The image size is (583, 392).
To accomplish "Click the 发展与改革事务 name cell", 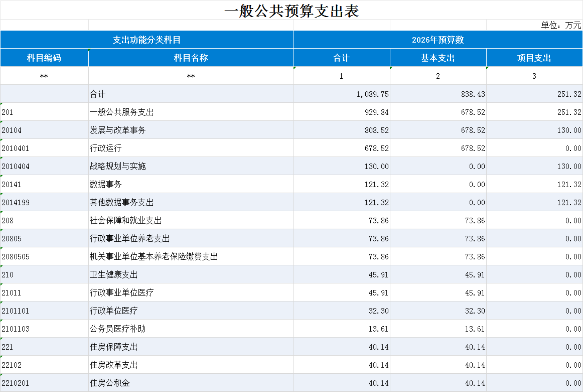I will point(118,130).
